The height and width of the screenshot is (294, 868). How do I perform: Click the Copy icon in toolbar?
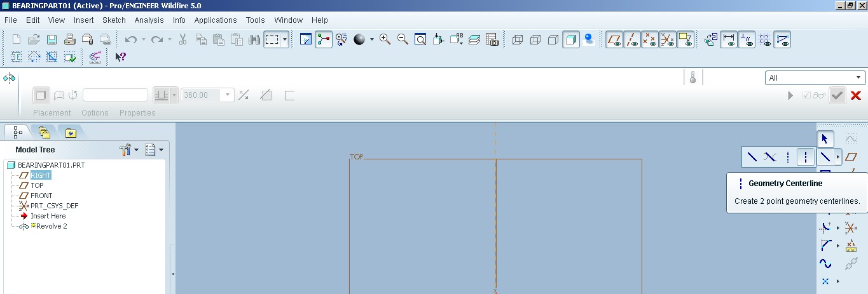click(x=201, y=39)
